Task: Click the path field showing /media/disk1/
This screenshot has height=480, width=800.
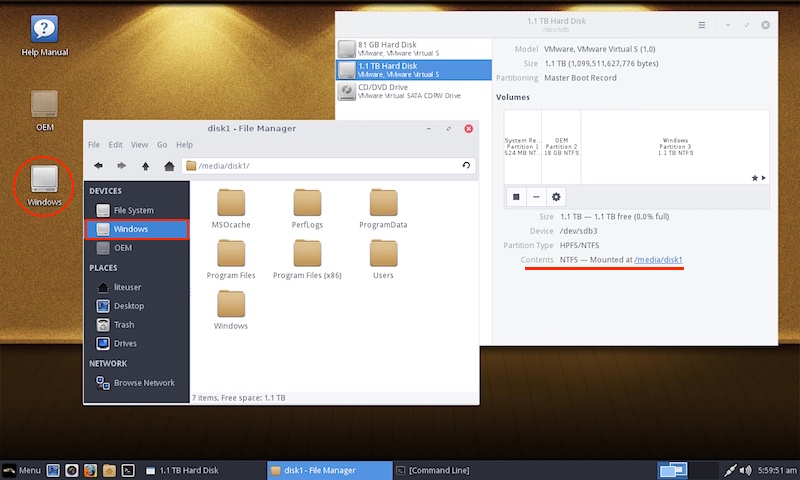Action: click(x=320, y=165)
